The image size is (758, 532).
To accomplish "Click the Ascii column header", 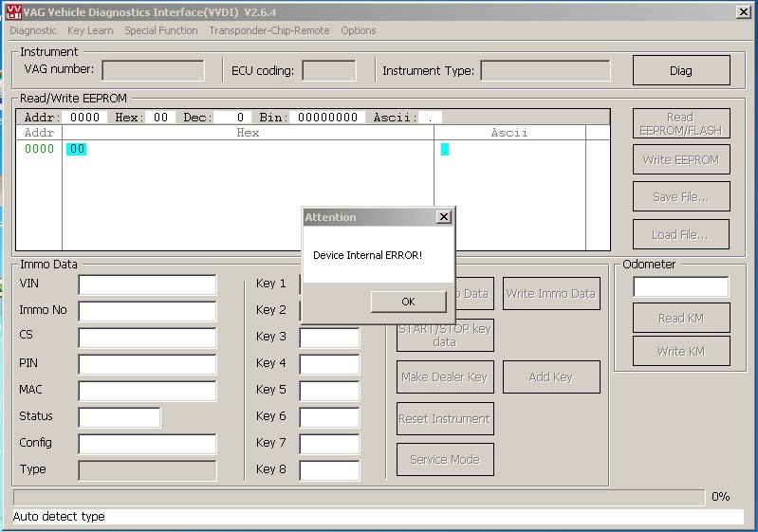I will [x=509, y=133].
